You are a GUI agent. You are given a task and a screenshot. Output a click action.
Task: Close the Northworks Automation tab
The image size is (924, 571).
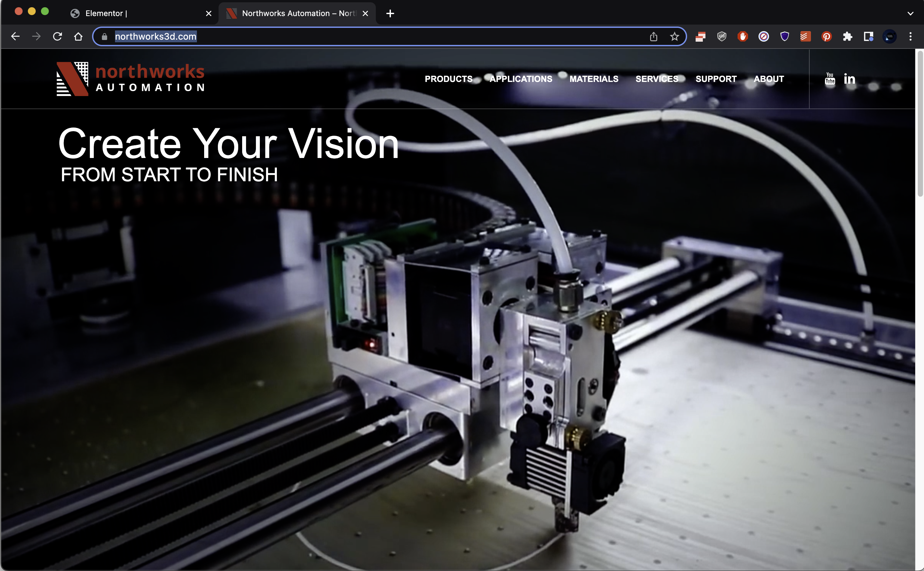click(365, 13)
